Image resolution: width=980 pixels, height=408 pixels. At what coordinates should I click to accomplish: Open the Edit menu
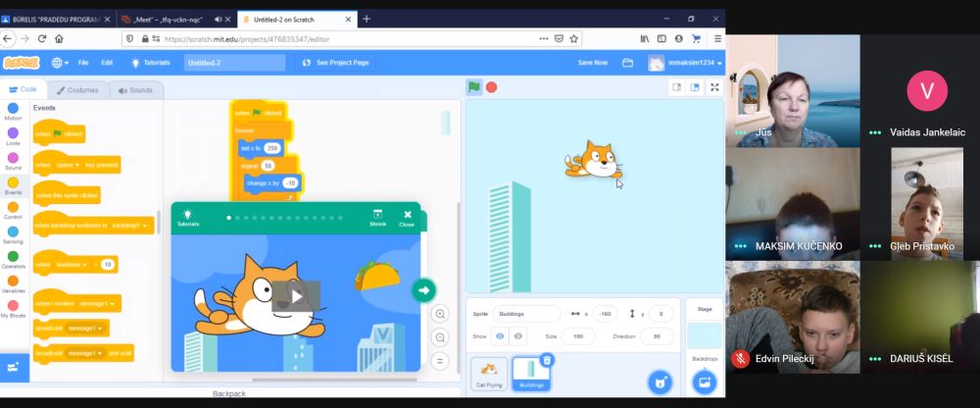pos(107,63)
